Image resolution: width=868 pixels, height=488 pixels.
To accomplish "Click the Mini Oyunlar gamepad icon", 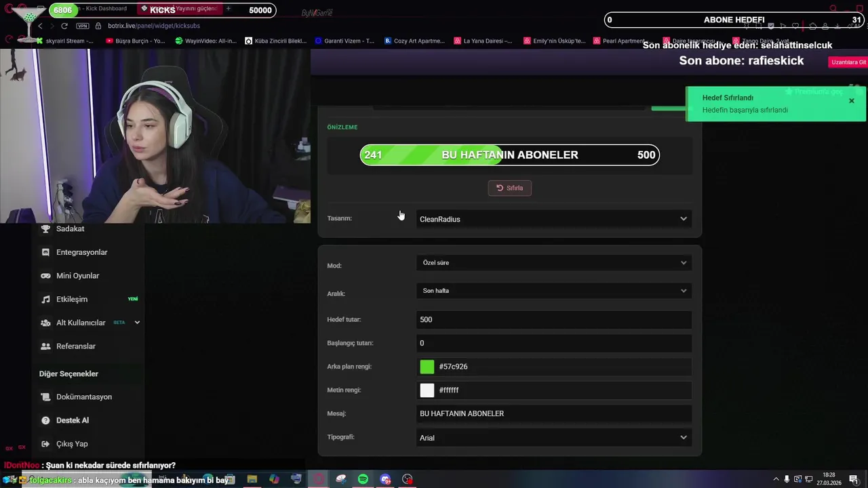I will point(45,276).
